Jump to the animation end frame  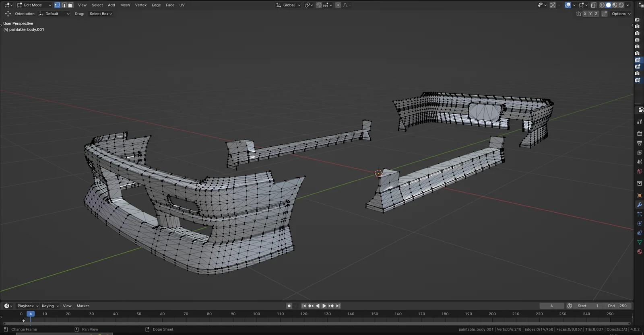coord(338,306)
